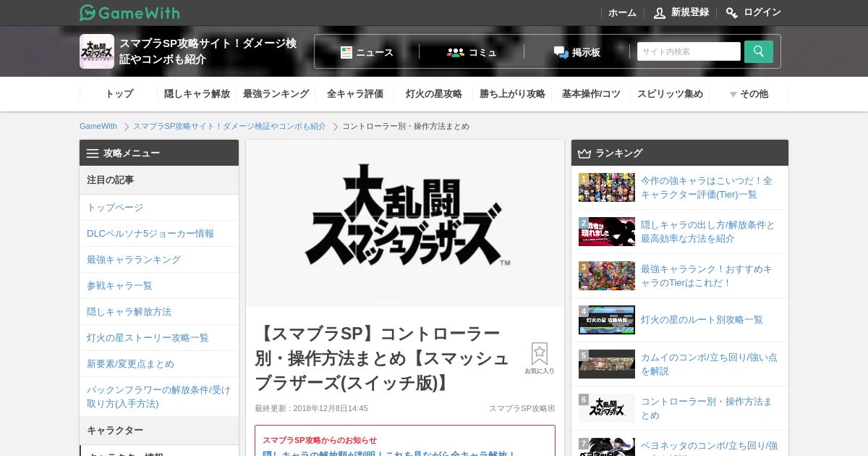Screen dimensions: 868x456
Task: Click スマブラSP攻略サイト breadcrumb link
Action: point(229,126)
